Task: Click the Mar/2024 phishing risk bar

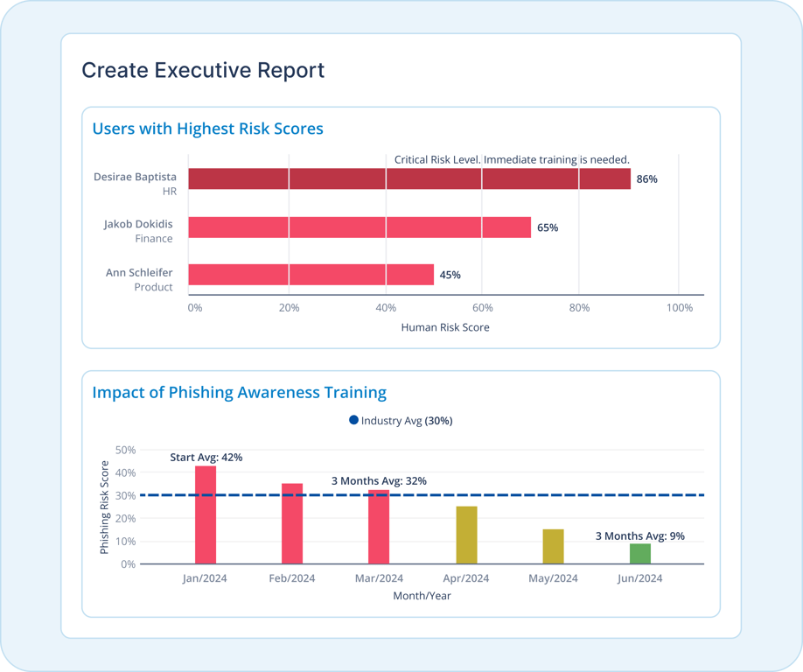Action: [379, 527]
